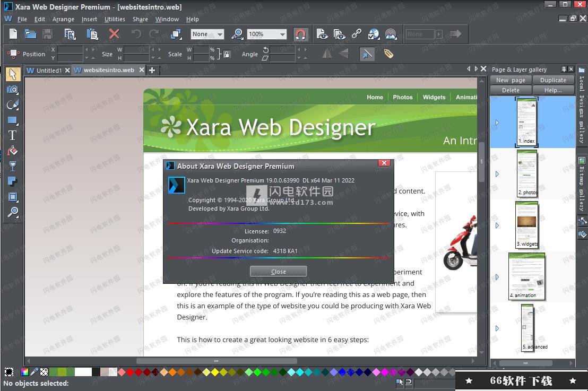Open the Arrange menu
588x391 pixels.
pos(63,19)
